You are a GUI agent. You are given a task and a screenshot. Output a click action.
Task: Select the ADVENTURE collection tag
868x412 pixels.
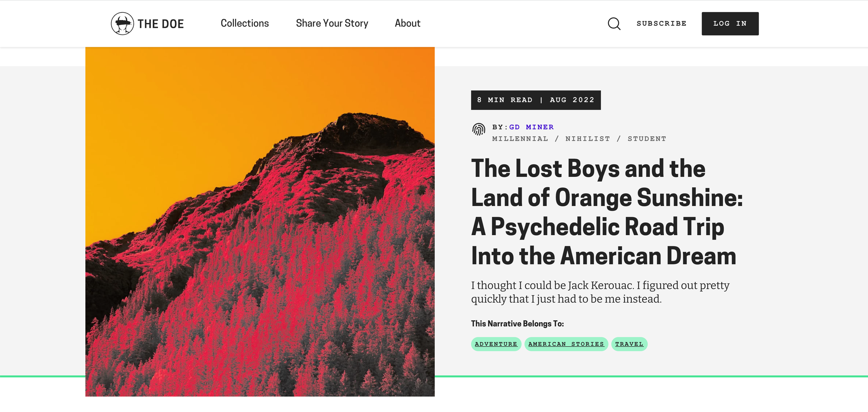[496, 344]
